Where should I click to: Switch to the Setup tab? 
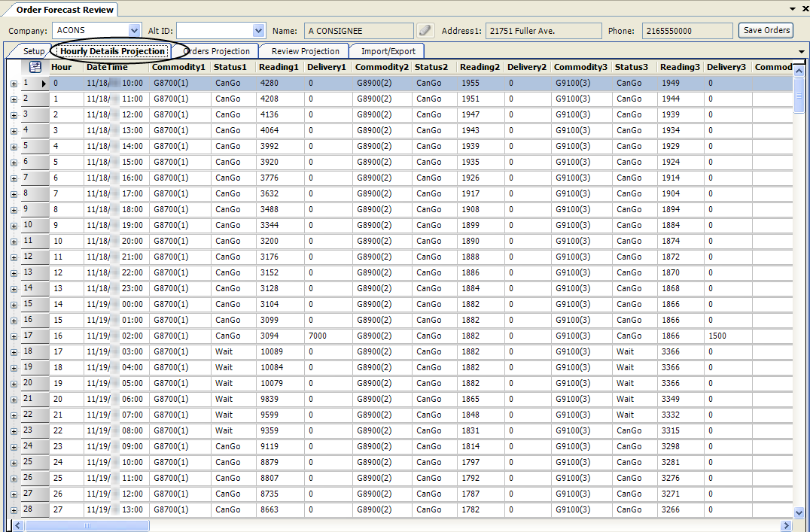[x=34, y=51]
